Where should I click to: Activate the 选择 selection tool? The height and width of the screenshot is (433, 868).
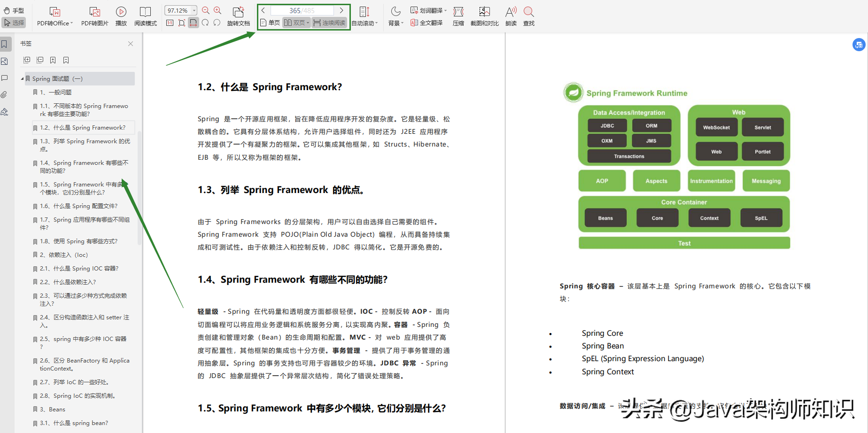point(14,23)
